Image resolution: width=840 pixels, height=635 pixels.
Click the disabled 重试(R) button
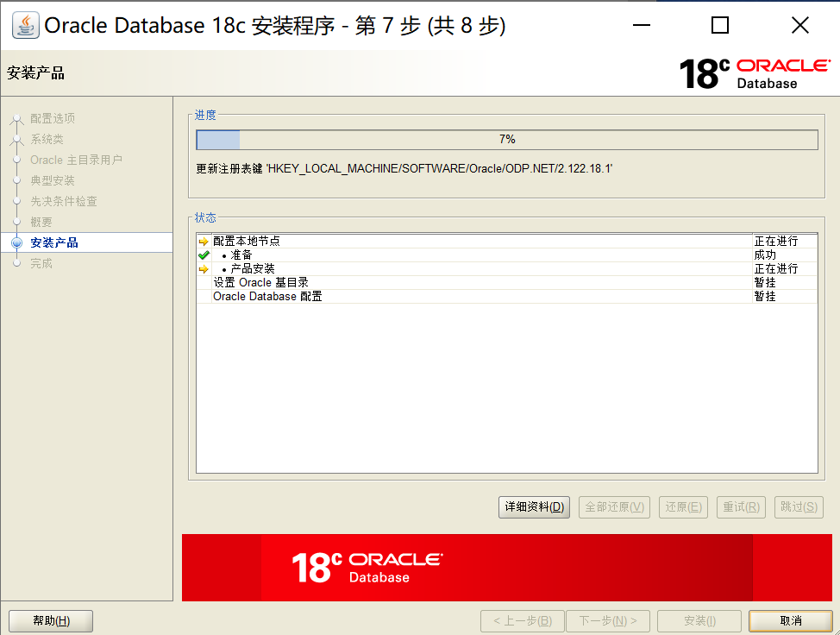tap(741, 507)
